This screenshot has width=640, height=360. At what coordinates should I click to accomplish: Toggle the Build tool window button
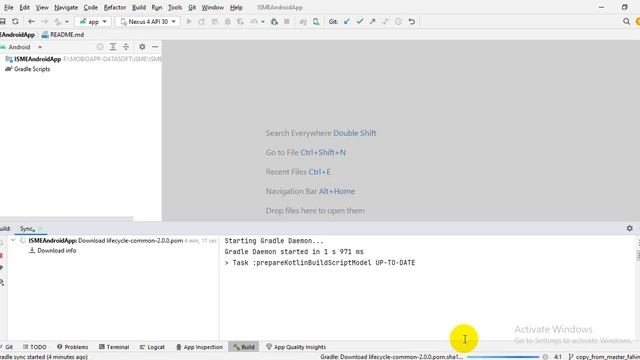(x=244, y=347)
